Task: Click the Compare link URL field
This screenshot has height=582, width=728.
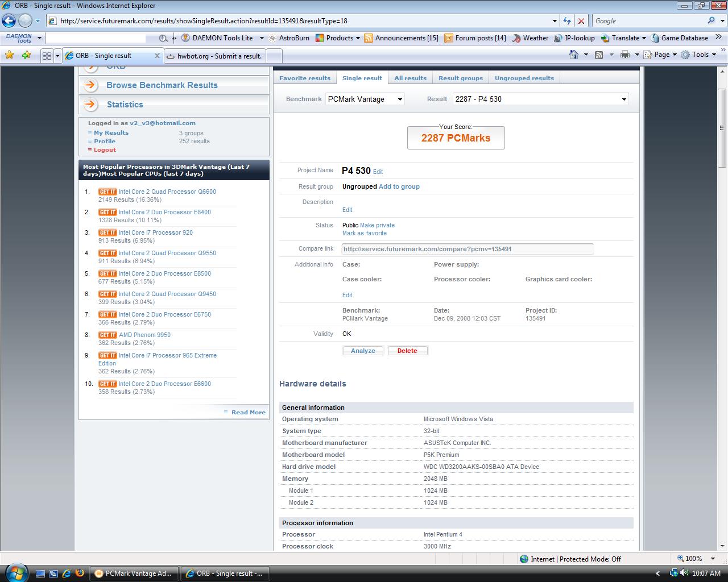Action: [x=468, y=249]
